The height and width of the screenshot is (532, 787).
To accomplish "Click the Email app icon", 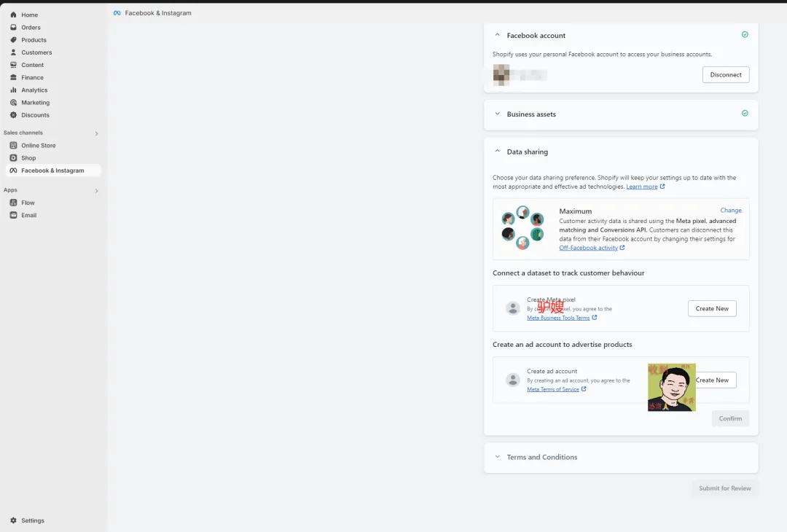I will pyautogui.click(x=14, y=215).
